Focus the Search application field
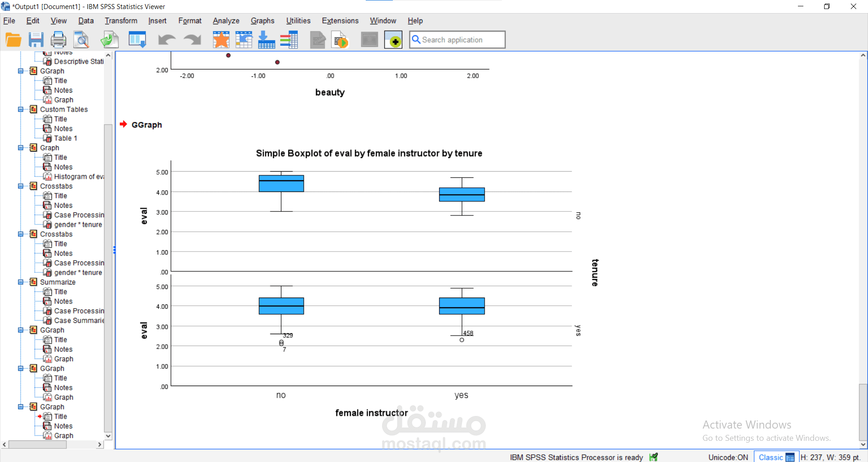Viewport: 868px width, 462px height. click(x=457, y=40)
